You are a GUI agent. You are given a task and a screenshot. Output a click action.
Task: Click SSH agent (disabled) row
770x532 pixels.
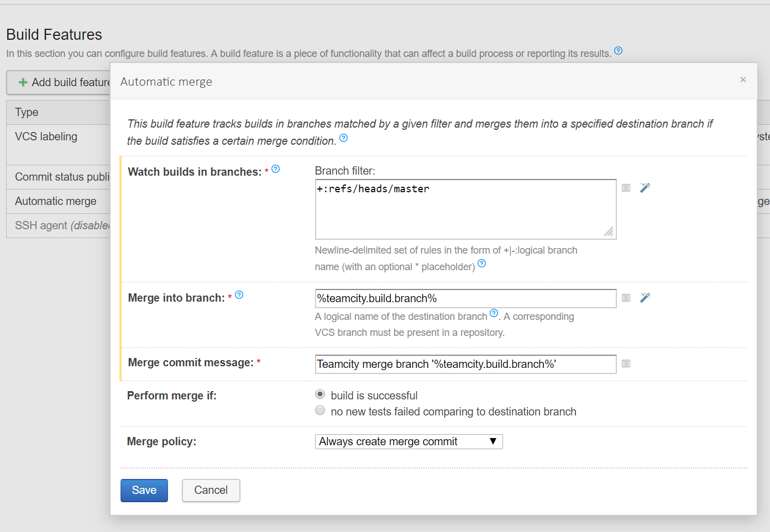coord(58,225)
